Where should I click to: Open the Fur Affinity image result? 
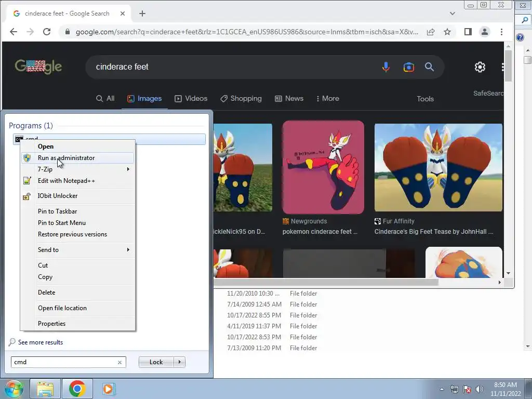[438, 167]
